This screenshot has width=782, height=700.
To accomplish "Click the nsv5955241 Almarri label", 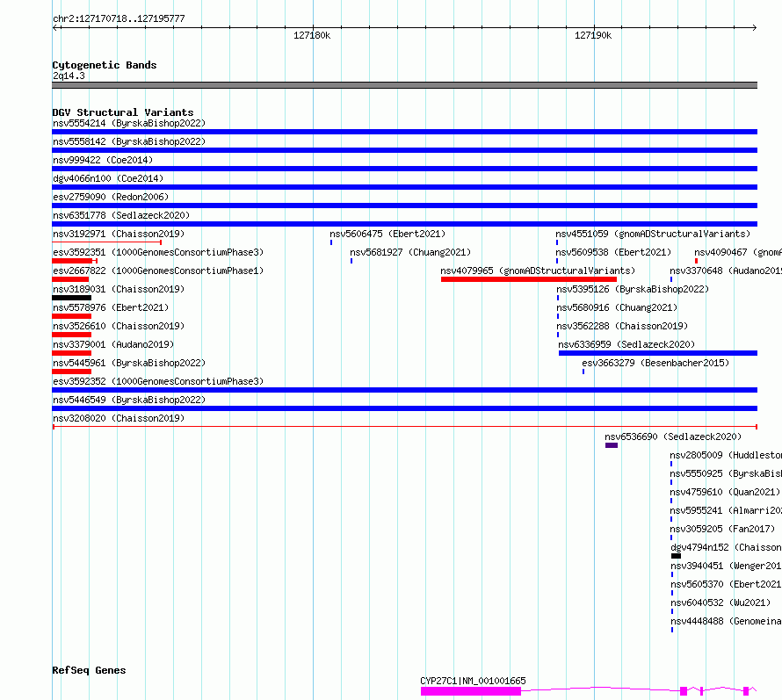I will coord(726,510).
